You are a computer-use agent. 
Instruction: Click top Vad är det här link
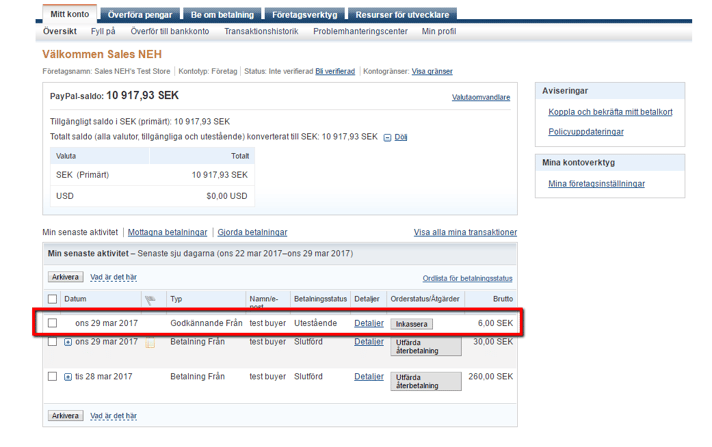point(113,277)
